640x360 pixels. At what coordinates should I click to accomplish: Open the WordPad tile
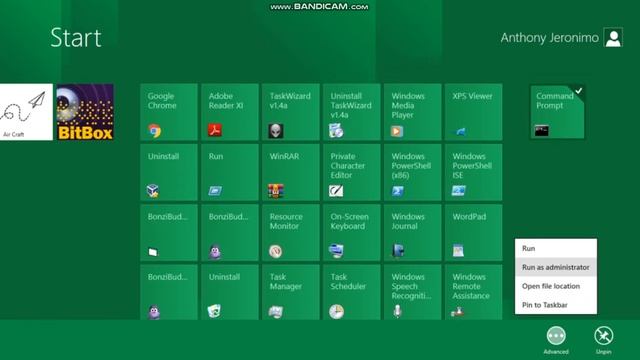pyautogui.click(x=473, y=233)
